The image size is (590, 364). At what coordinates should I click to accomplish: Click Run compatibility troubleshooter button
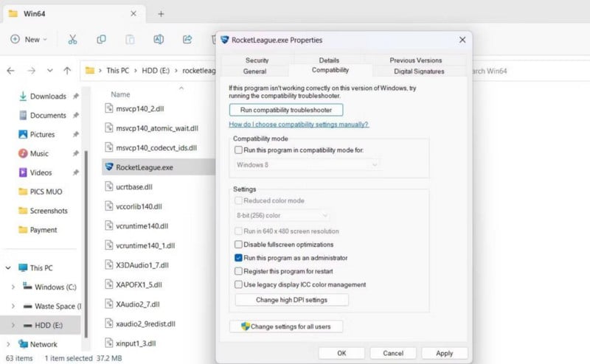[286, 110]
